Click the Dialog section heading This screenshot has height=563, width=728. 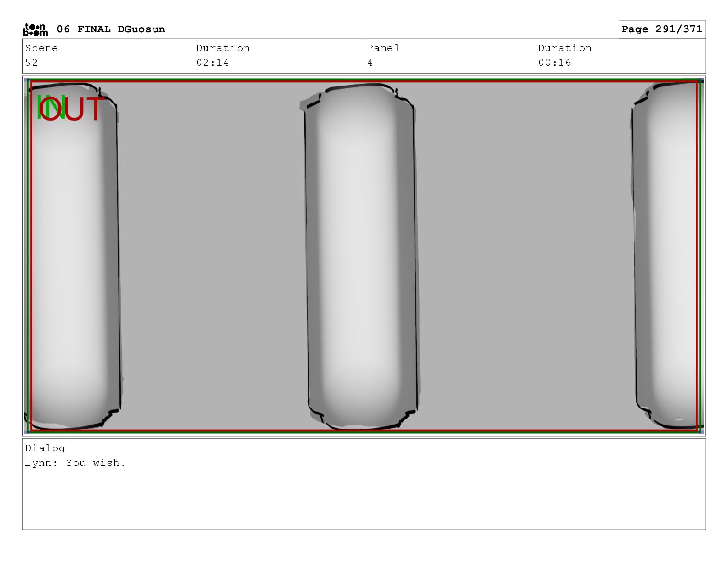45,448
